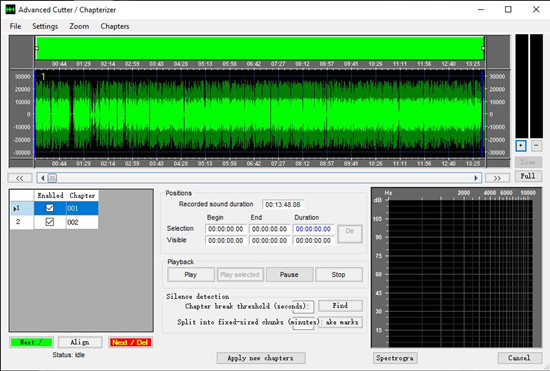Open the Settings menu
The width and height of the screenshot is (550, 371).
click(45, 26)
